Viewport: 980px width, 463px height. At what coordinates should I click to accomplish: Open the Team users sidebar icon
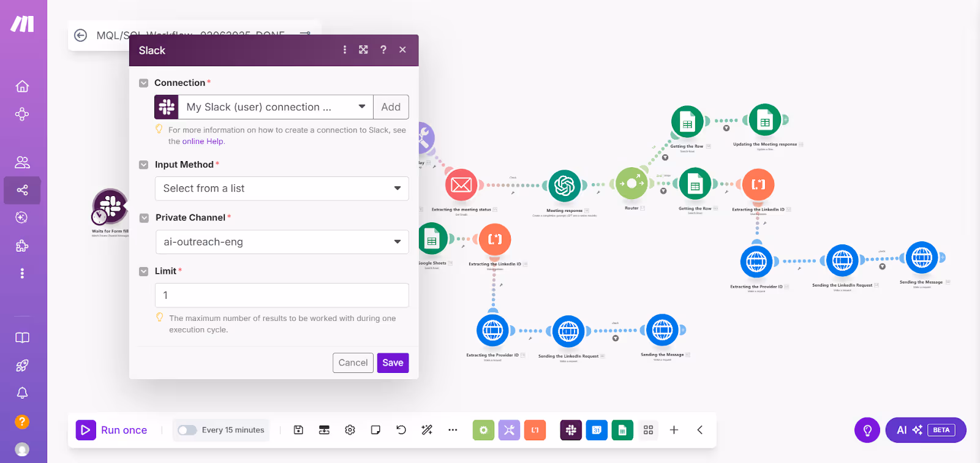(x=22, y=162)
